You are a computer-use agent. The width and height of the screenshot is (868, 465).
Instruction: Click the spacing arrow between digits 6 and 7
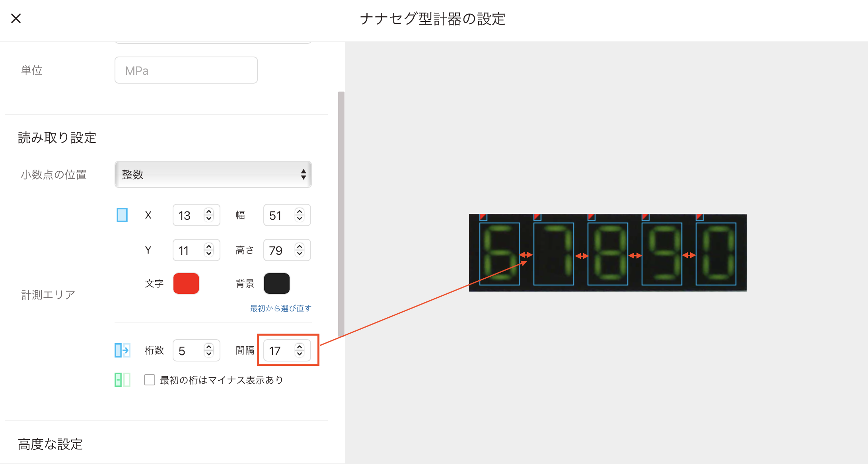point(526,255)
